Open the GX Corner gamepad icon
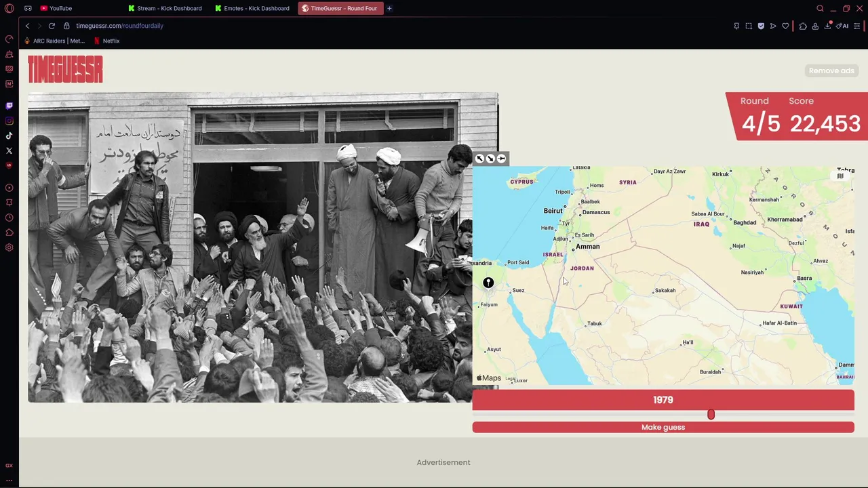This screenshot has width=868, height=488. click(x=28, y=8)
